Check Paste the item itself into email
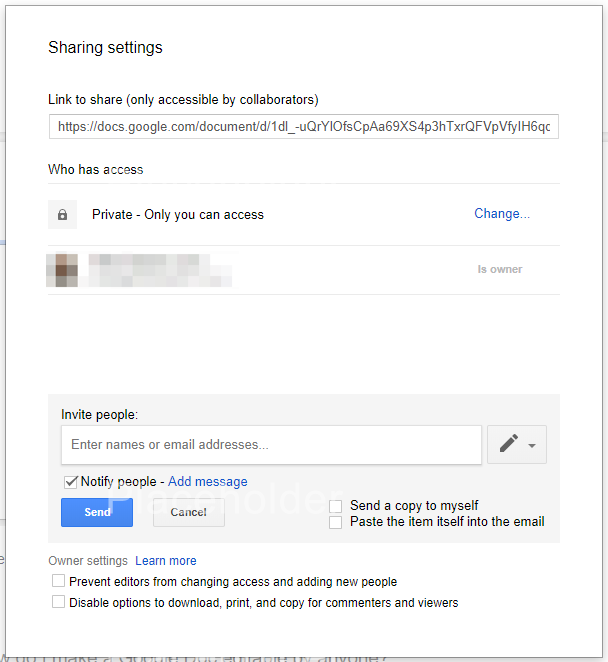The height and width of the screenshot is (662, 608). pyautogui.click(x=336, y=522)
